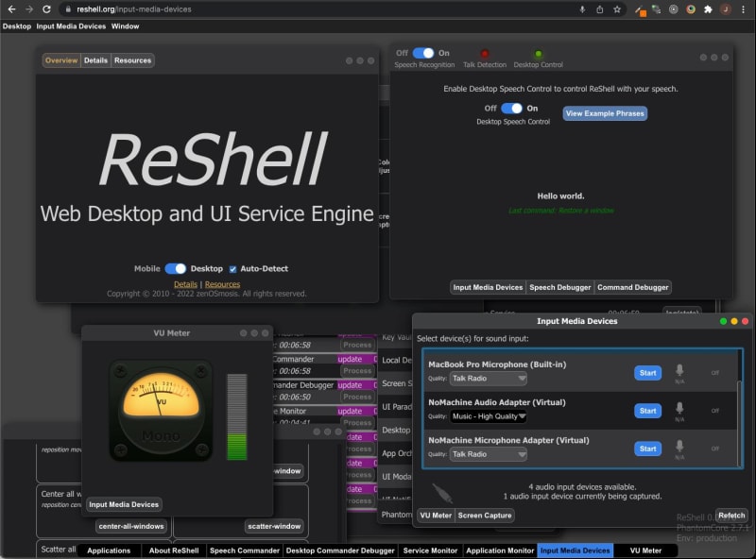This screenshot has height=559, width=756.
Task: Click the MacBook Pro Microphone mic icon
Action: point(679,370)
